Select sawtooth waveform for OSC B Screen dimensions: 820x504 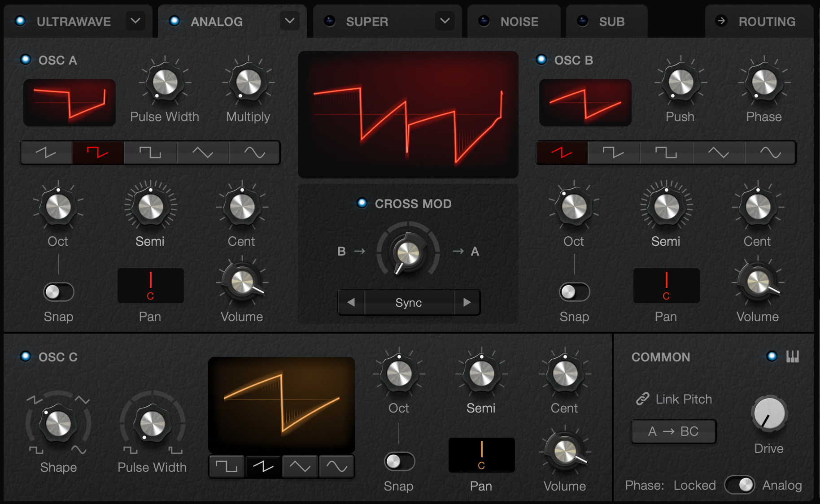(562, 152)
